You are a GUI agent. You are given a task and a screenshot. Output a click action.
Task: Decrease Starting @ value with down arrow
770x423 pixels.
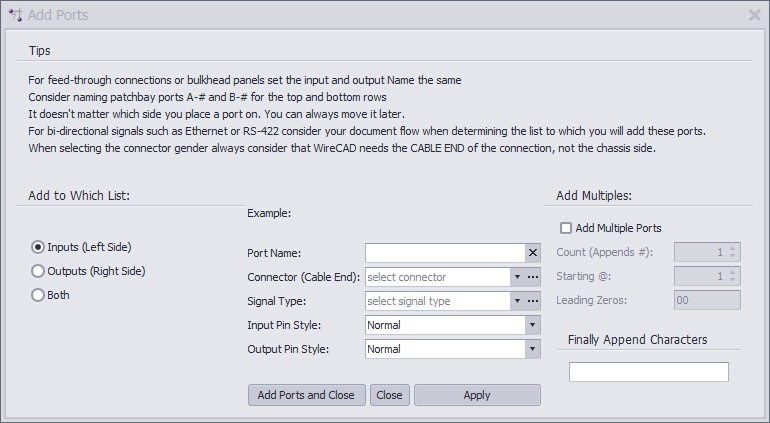(x=732, y=280)
